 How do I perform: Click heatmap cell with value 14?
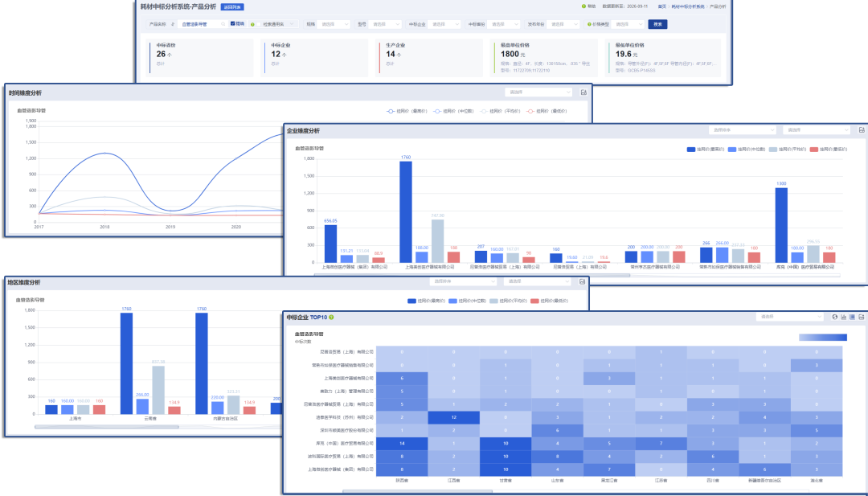pyautogui.click(x=402, y=444)
